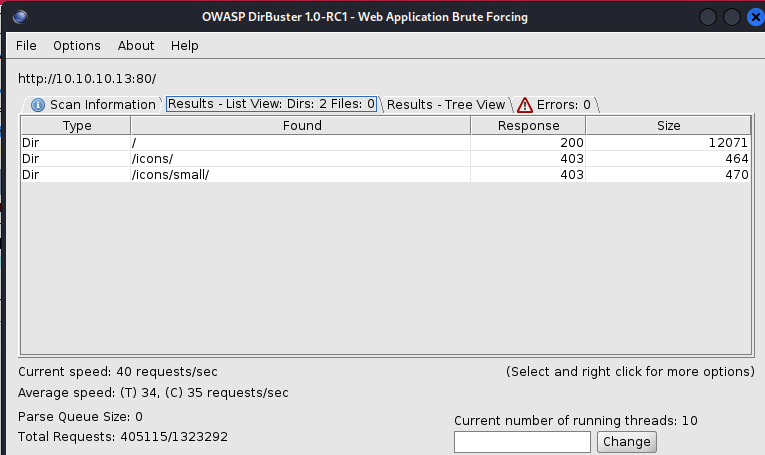Open the About menu
Image resolution: width=765 pixels, height=455 pixels.
pyautogui.click(x=136, y=46)
